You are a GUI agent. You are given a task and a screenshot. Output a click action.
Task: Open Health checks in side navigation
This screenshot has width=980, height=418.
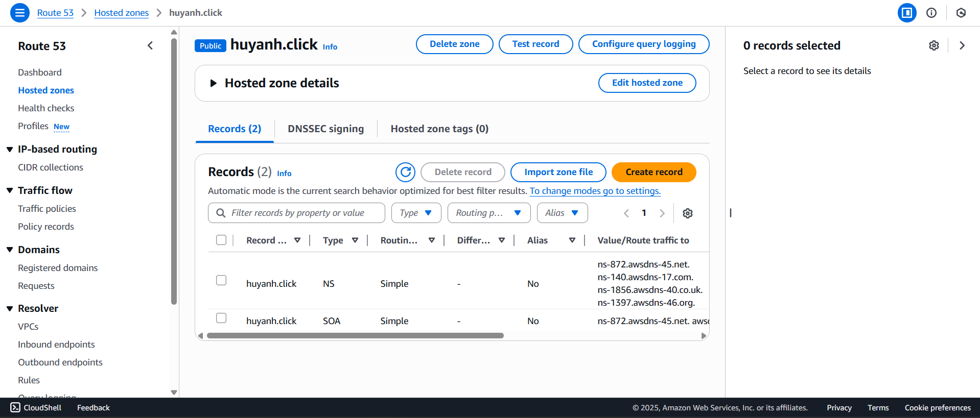tap(46, 108)
